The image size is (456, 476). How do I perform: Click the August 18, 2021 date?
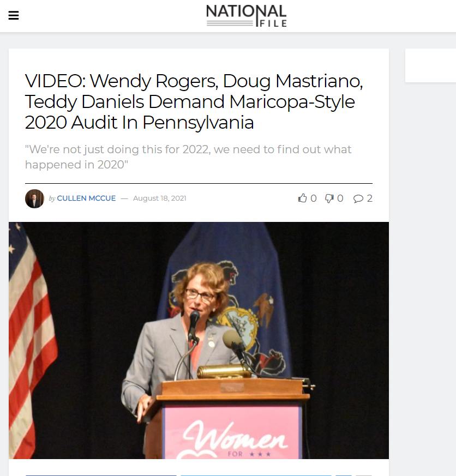[159, 198]
